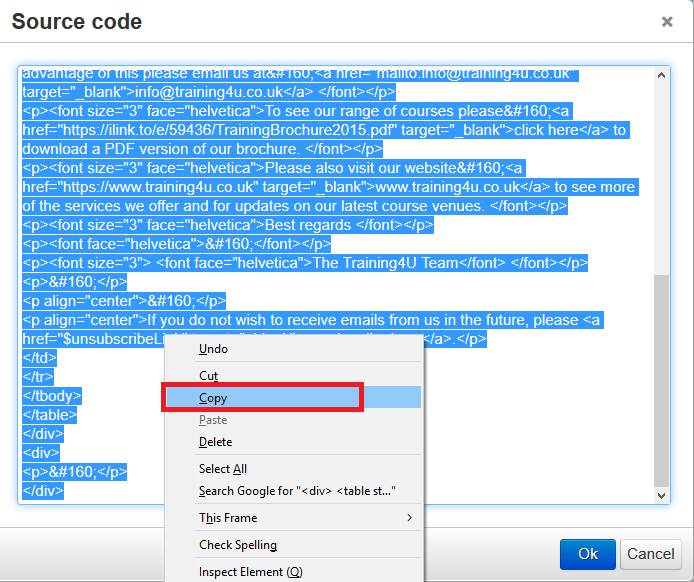Screen dimensions: 694x582
Task: Dismiss the dialog with Cancel
Action: point(650,554)
